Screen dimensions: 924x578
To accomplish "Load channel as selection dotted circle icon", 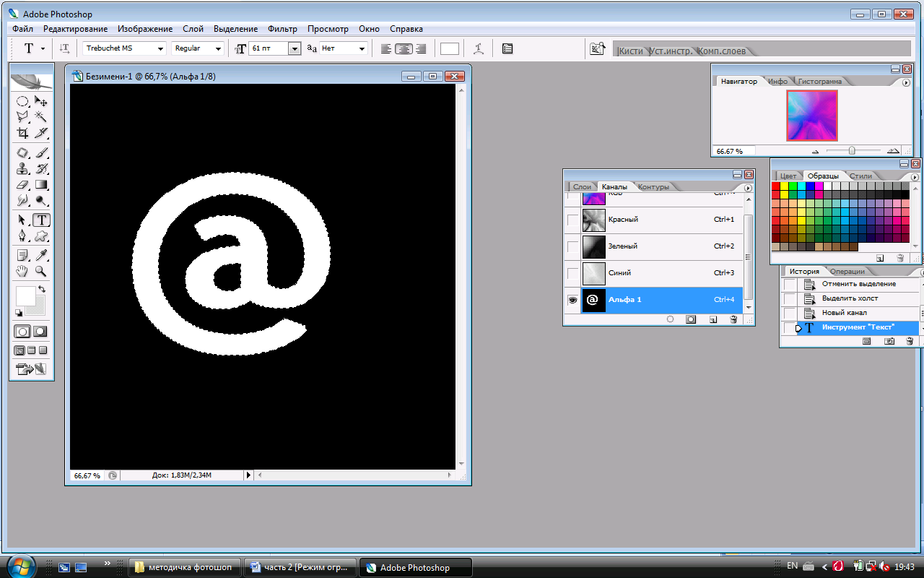I will pyautogui.click(x=670, y=319).
